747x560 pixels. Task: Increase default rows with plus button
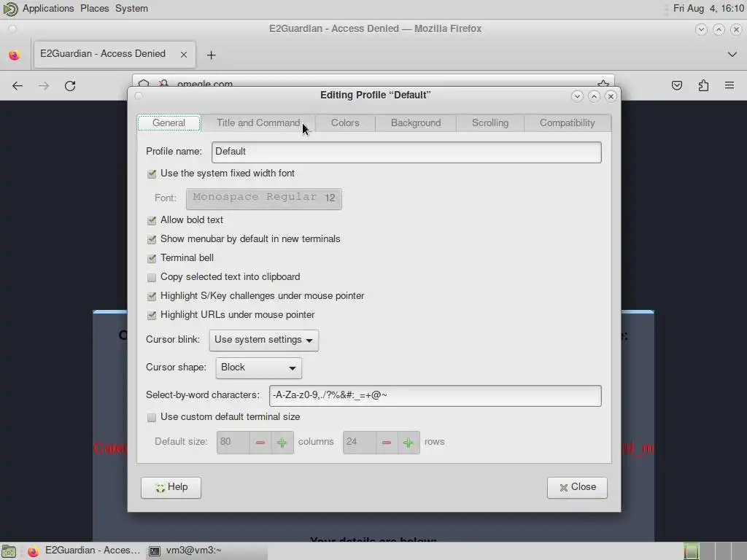(409, 443)
